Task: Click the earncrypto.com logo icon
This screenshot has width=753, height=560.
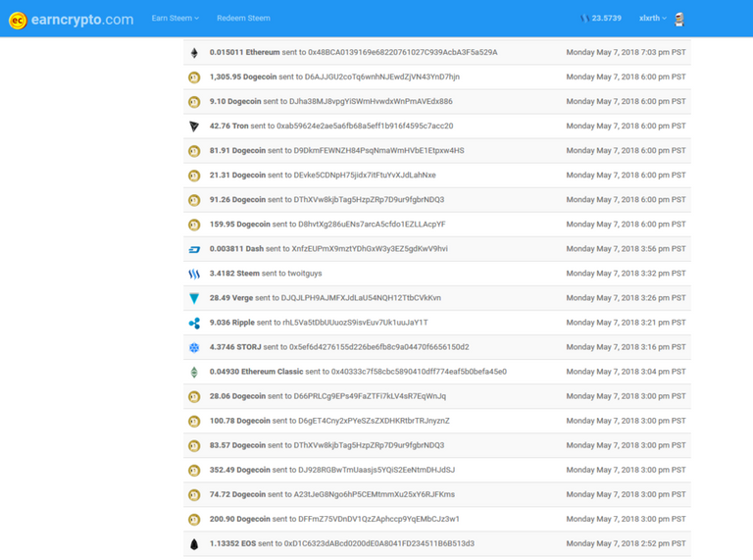Action: tap(17, 19)
